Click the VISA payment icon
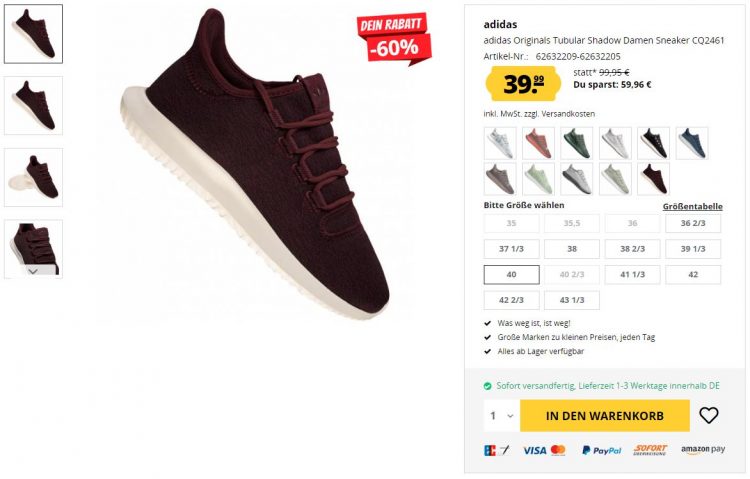 [x=534, y=450]
